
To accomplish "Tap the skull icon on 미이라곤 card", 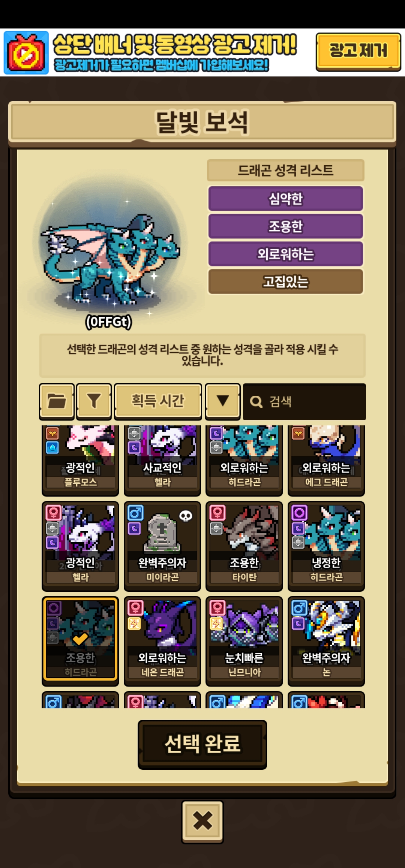I will pos(186,516).
